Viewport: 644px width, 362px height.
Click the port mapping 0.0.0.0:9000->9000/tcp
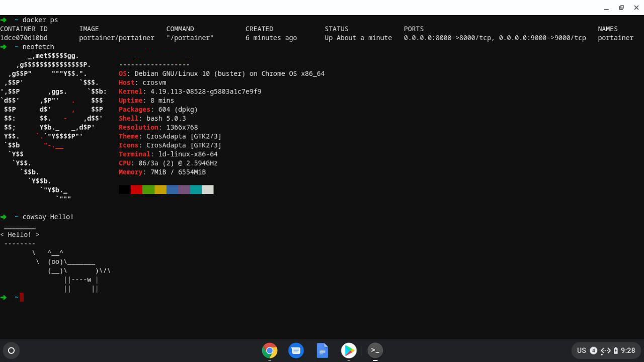(x=542, y=38)
